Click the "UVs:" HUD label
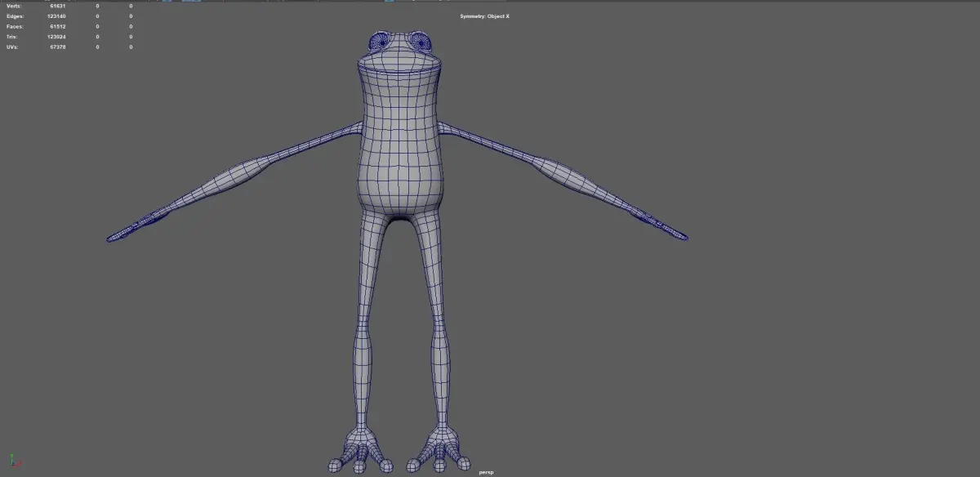The height and width of the screenshot is (477, 980). pyautogui.click(x=11, y=47)
